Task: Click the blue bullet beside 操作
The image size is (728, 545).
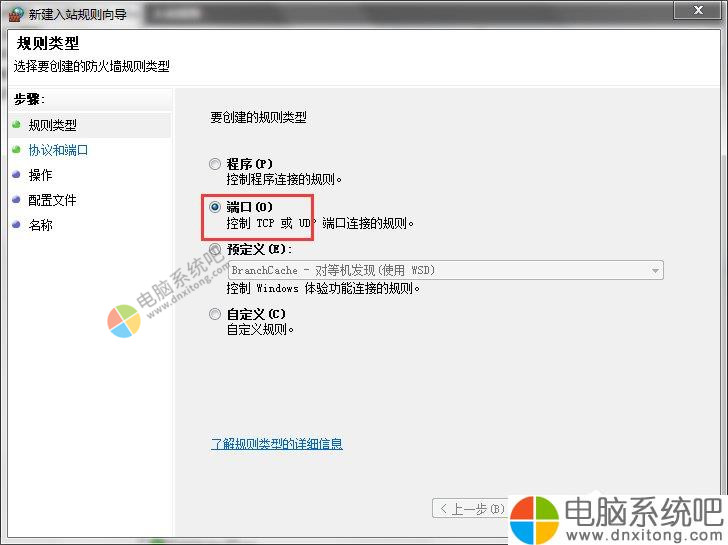Action: point(16,175)
